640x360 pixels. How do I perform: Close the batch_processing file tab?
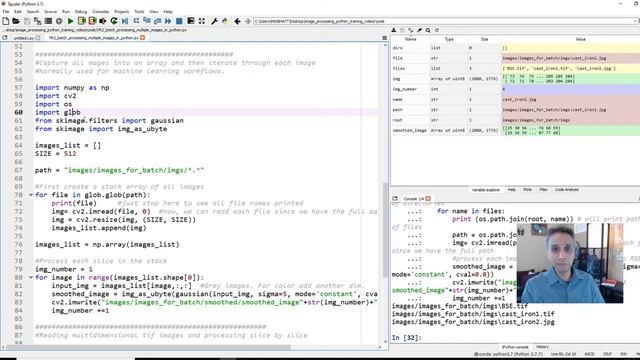(142, 38)
